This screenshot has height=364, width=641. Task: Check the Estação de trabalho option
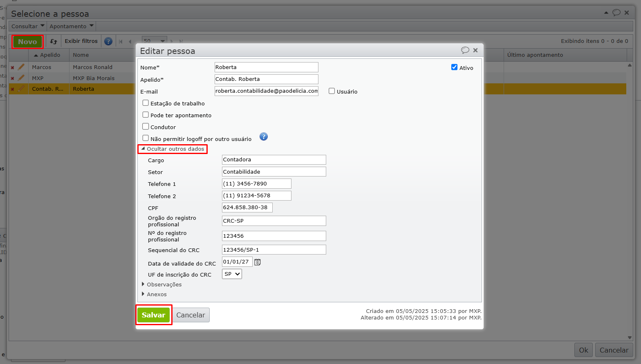pyautogui.click(x=146, y=103)
